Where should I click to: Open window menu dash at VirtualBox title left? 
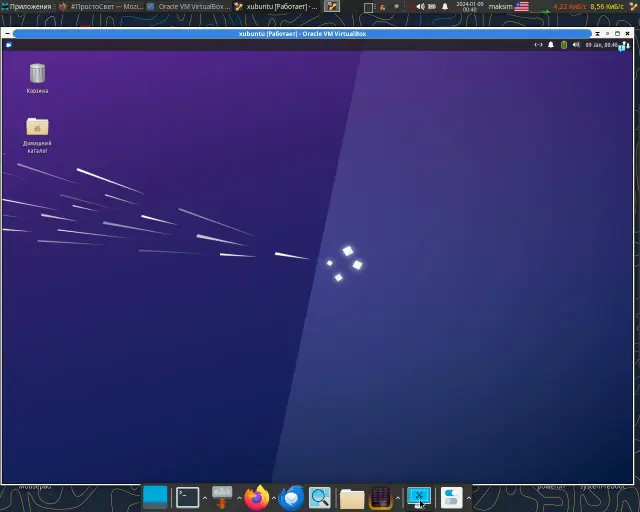click(7, 33)
